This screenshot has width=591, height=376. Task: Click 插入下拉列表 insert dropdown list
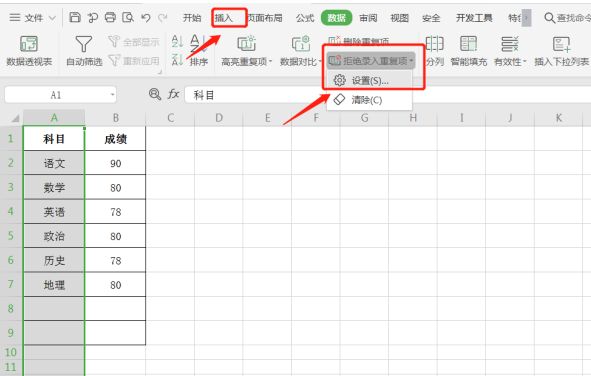click(562, 51)
